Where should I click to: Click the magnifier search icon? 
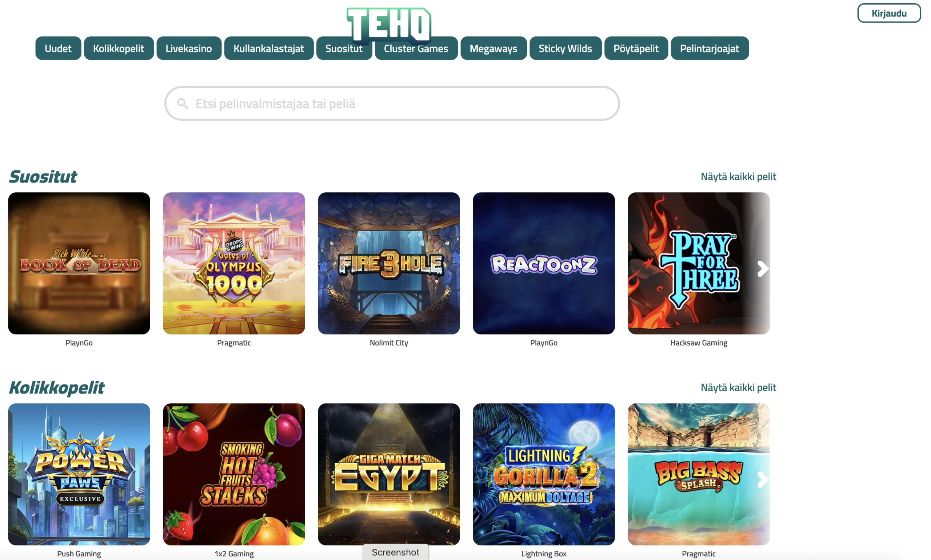183,103
